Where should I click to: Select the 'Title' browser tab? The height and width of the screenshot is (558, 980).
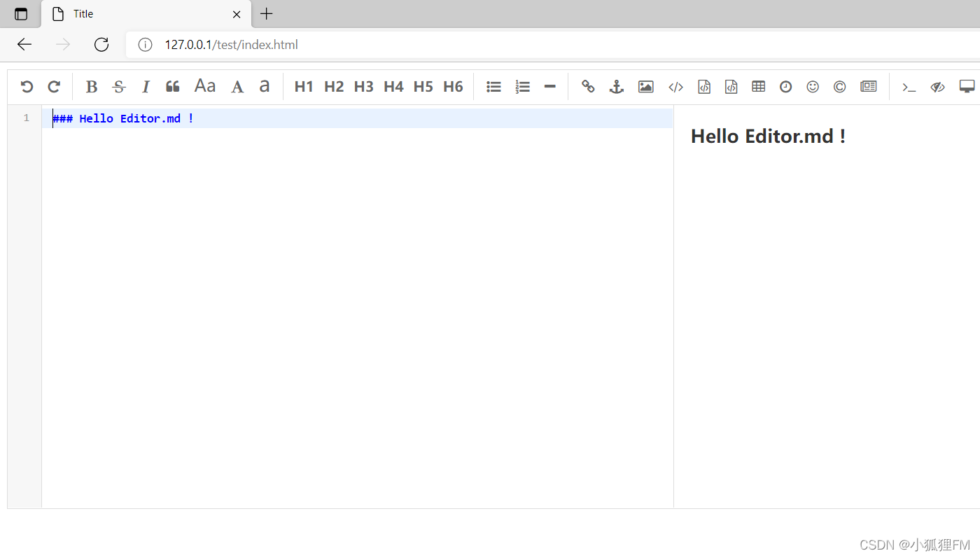(146, 14)
